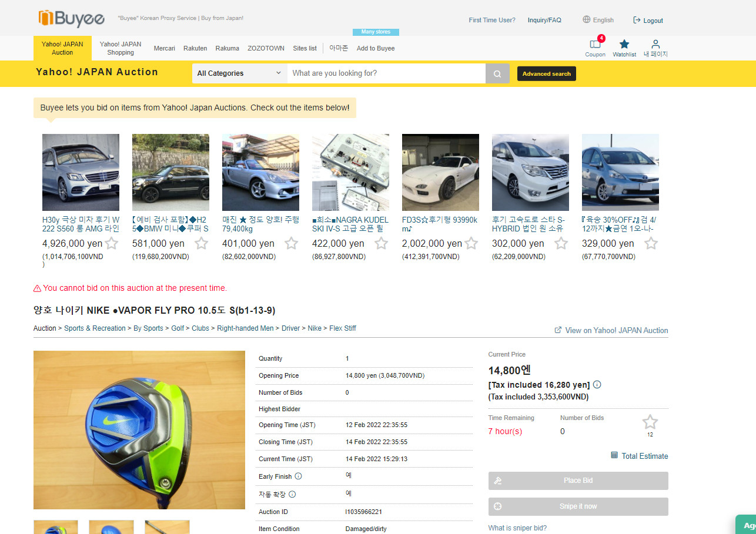Click First Time User? link

coord(492,20)
